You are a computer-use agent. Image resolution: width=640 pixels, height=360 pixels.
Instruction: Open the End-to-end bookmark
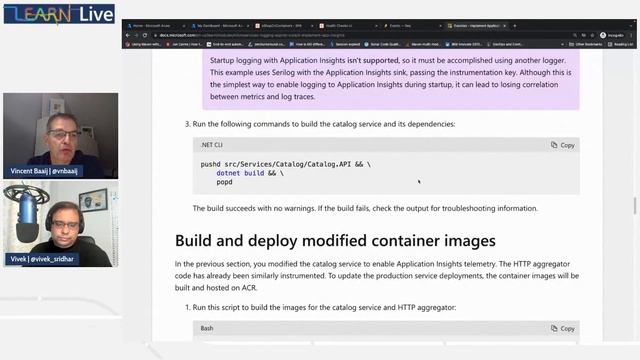(224, 44)
